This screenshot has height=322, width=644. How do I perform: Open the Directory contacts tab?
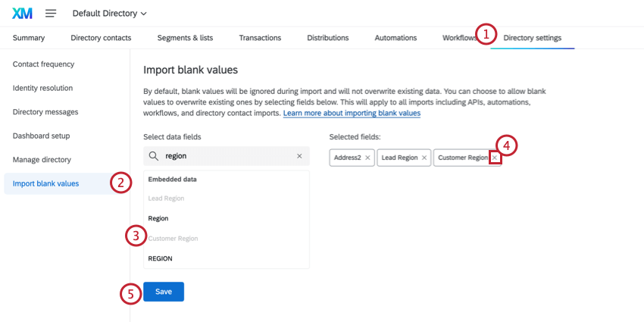(x=101, y=38)
